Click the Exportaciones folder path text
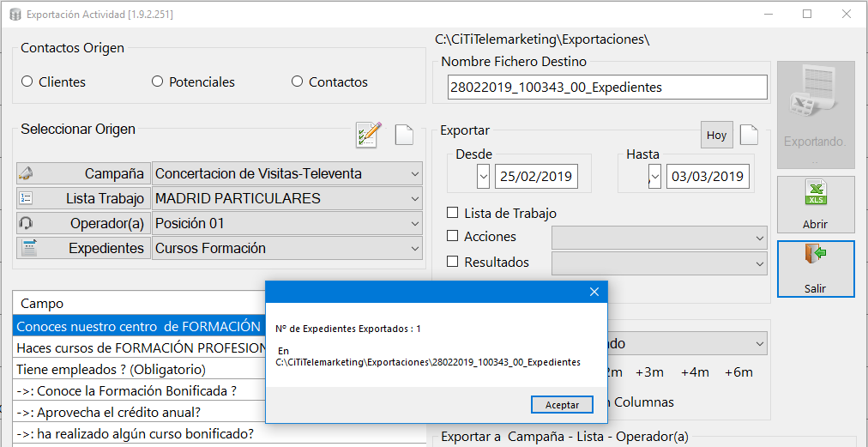 (542, 39)
